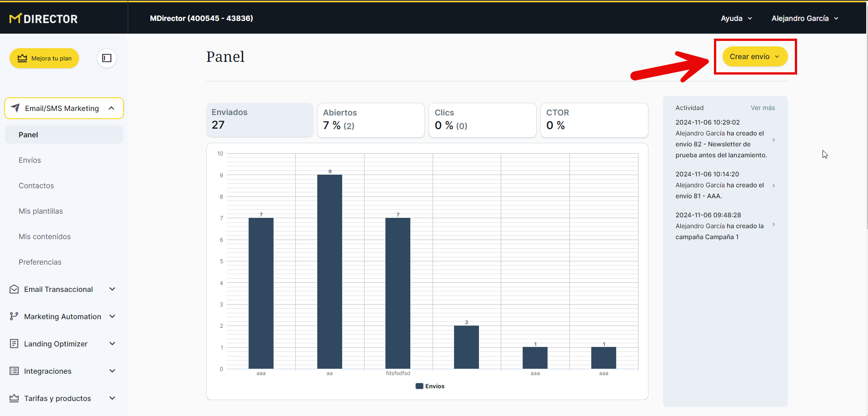Viewport: 868px width, 416px height.
Task: Open the Ayuda menu
Action: pyautogui.click(x=736, y=18)
